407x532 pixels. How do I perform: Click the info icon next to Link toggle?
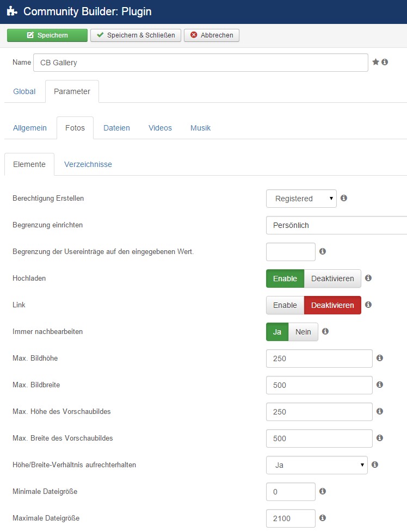click(x=368, y=305)
